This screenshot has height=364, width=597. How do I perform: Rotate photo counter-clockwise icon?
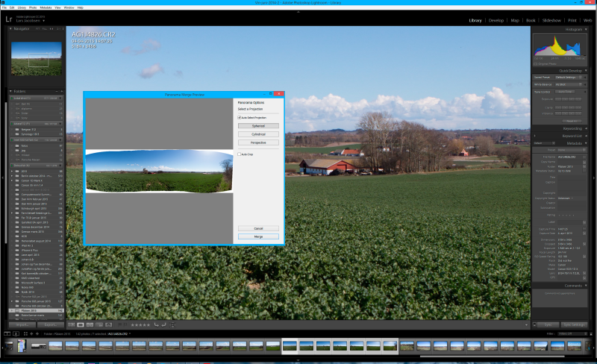coord(156,324)
